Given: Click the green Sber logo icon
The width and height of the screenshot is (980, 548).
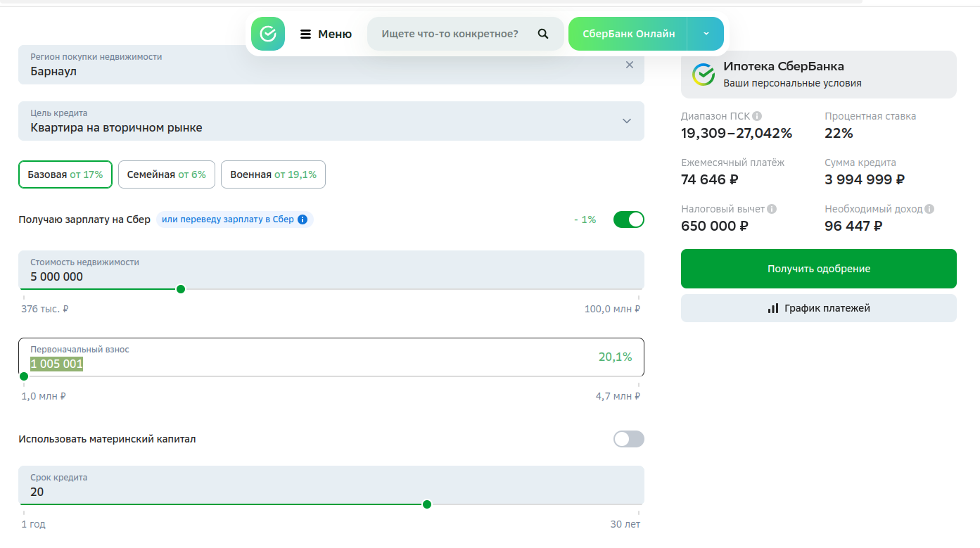Looking at the screenshot, I should coord(268,34).
